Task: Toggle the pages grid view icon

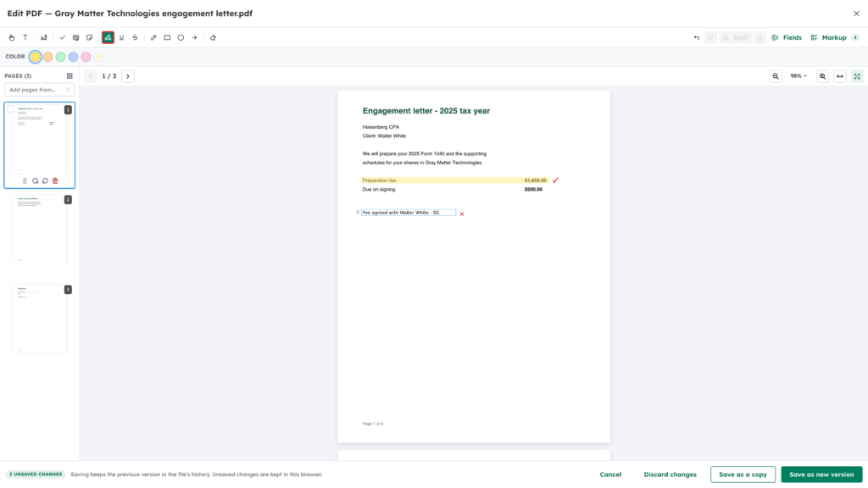Action: (70, 75)
